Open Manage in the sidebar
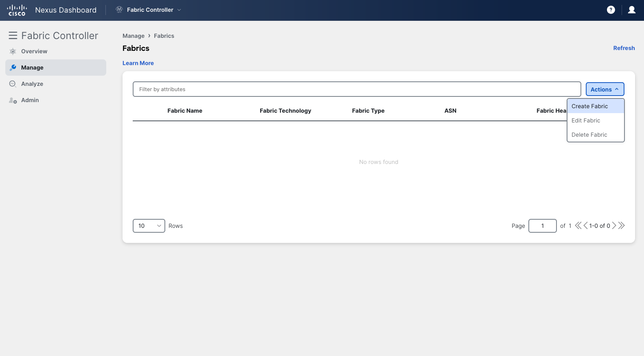Viewport: 644px width, 356px height. 56,68
